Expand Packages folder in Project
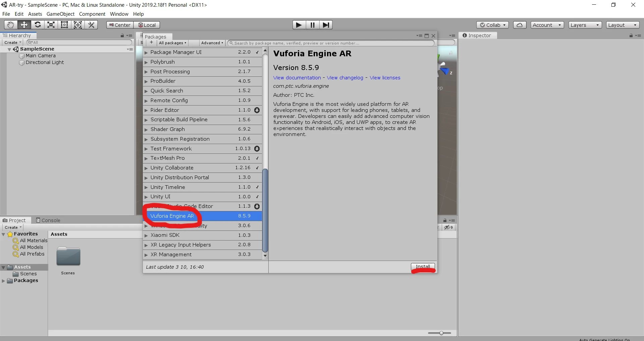The width and height of the screenshot is (644, 341). click(3, 281)
